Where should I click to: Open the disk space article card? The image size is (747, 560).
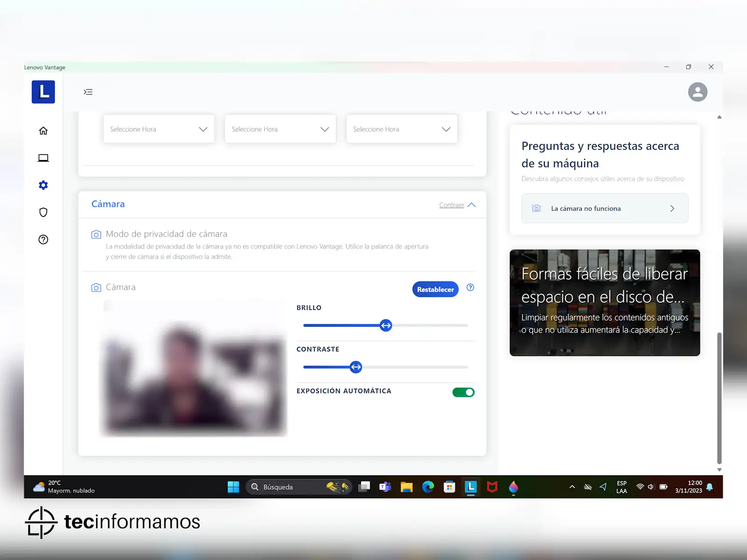(x=605, y=302)
